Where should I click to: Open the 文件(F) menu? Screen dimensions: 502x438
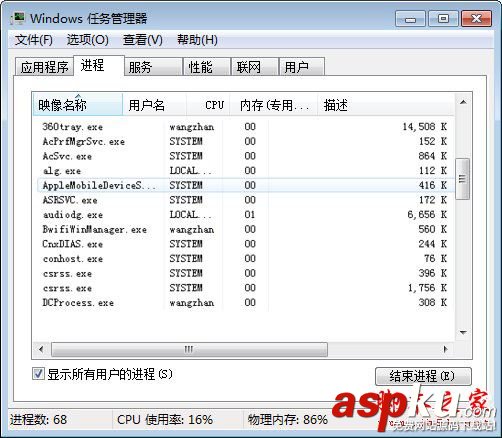(34, 40)
